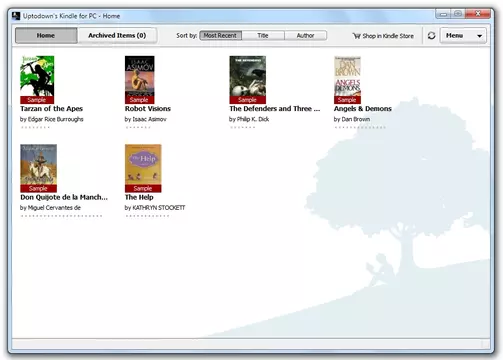This screenshot has height=360, width=503.
Task: Expand the Menu dropdown arrow
Action: 479,36
